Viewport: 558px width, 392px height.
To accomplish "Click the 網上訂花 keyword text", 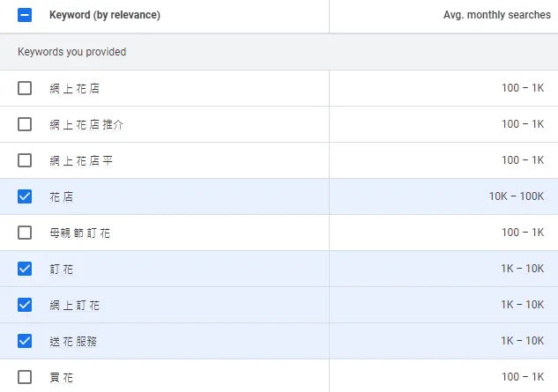I will [75, 305].
